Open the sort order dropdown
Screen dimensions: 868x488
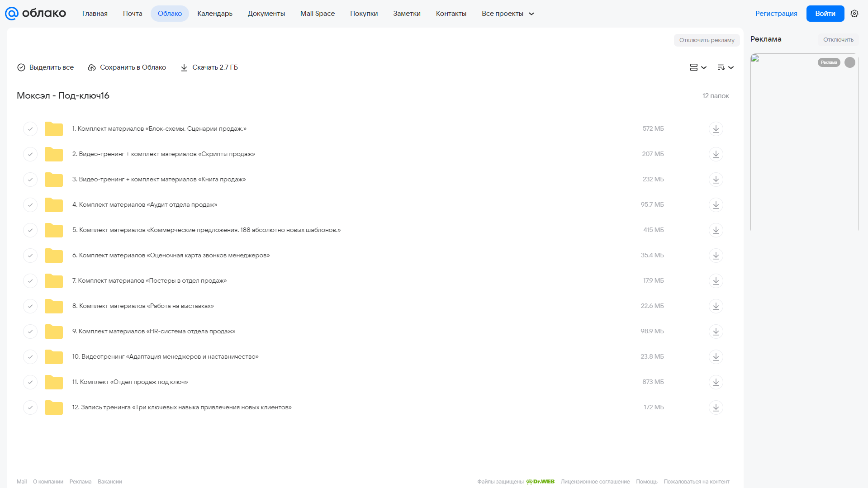[x=726, y=67]
